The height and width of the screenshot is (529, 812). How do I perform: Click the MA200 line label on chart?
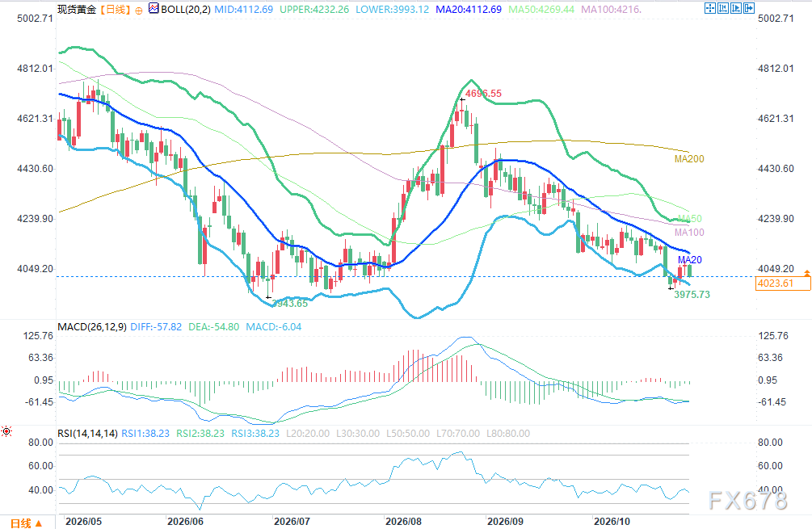689,159
